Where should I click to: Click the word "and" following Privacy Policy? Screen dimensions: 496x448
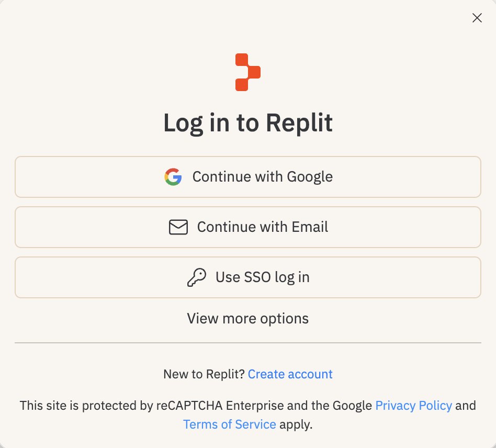466,406
